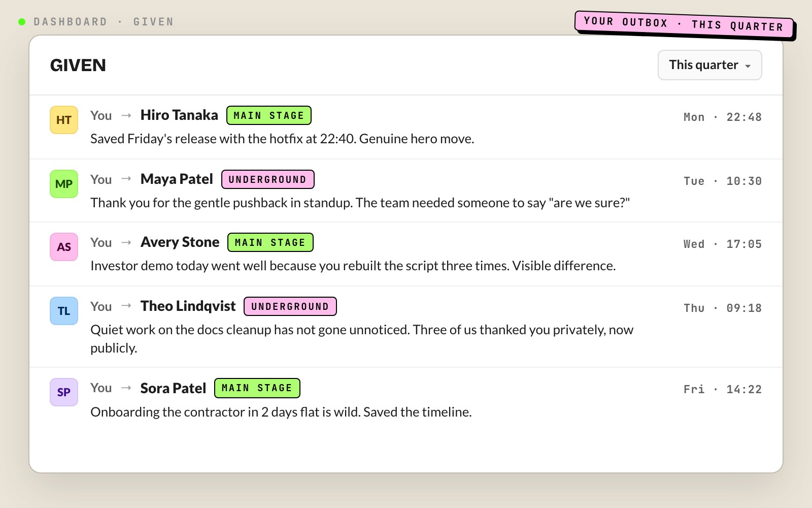812x508 pixels.
Task: Click the arrow icon before Sora Patel
Action: [126, 388]
